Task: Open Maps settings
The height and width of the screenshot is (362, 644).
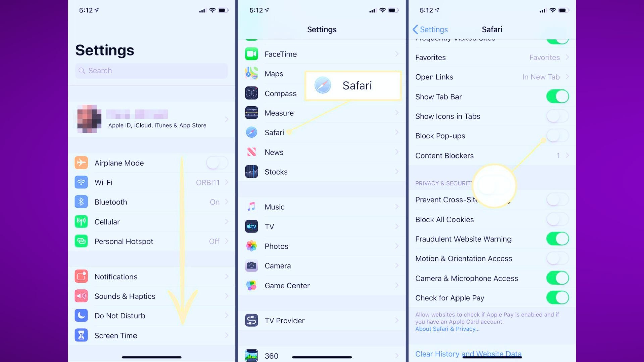Action: pos(322,73)
